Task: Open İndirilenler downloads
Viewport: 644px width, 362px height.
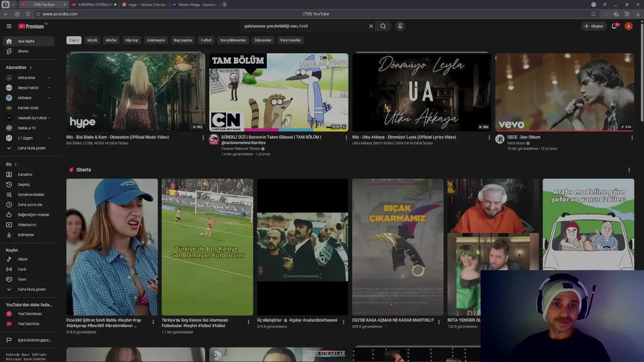Action: 29,235
